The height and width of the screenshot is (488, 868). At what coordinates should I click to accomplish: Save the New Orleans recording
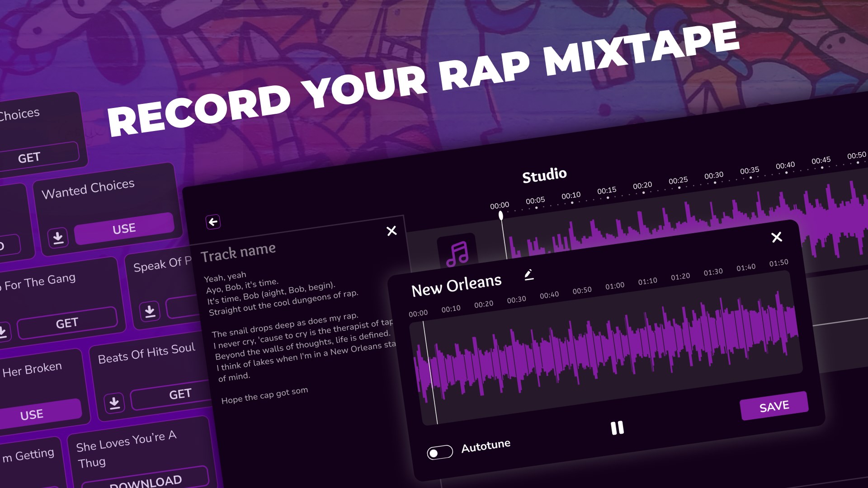click(774, 406)
